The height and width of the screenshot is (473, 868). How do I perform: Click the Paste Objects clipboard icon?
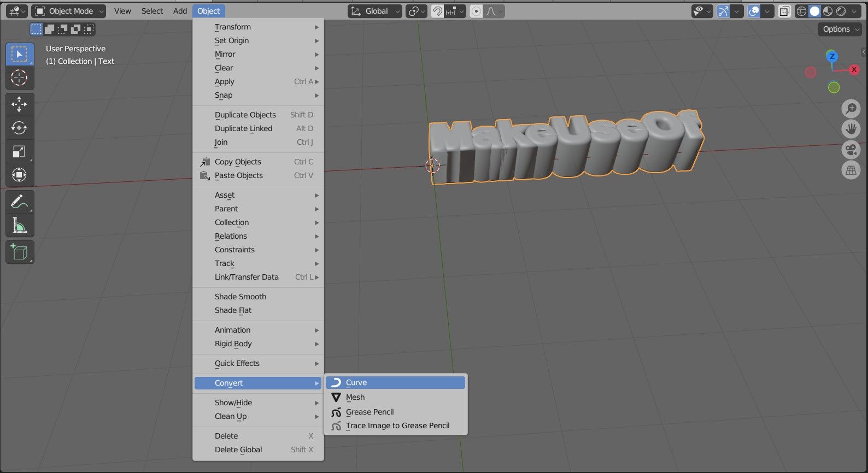click(x=205, y=175)
